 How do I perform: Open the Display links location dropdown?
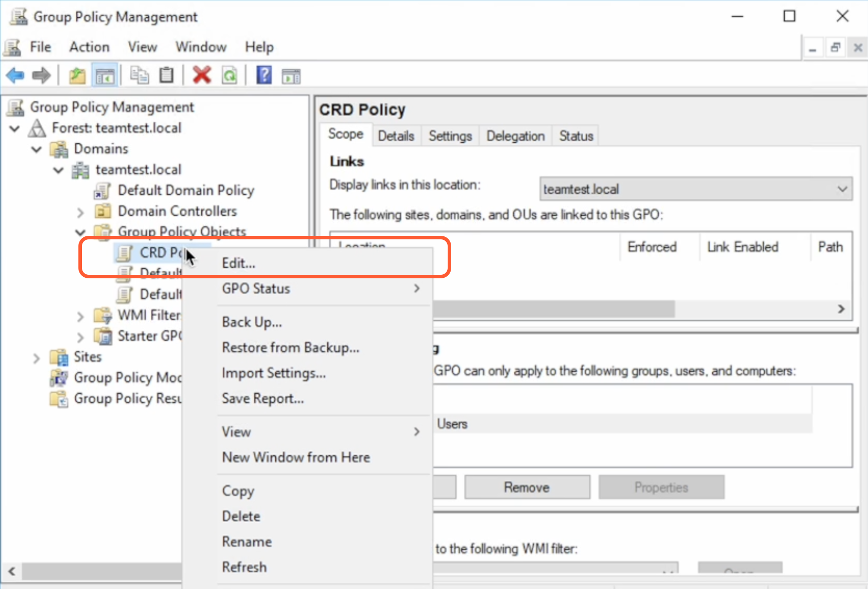(842, 189)
